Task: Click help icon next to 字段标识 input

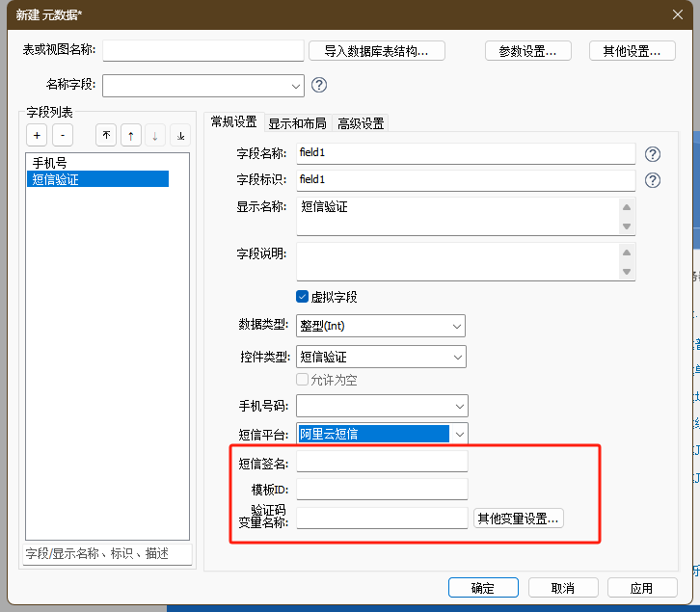Action: pyautogui.click(x=653, y=180)
